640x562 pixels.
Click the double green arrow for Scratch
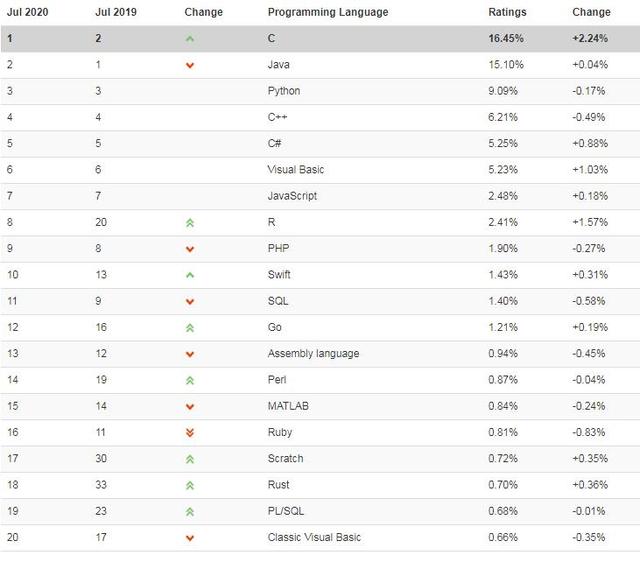click(x=190, y=459)
